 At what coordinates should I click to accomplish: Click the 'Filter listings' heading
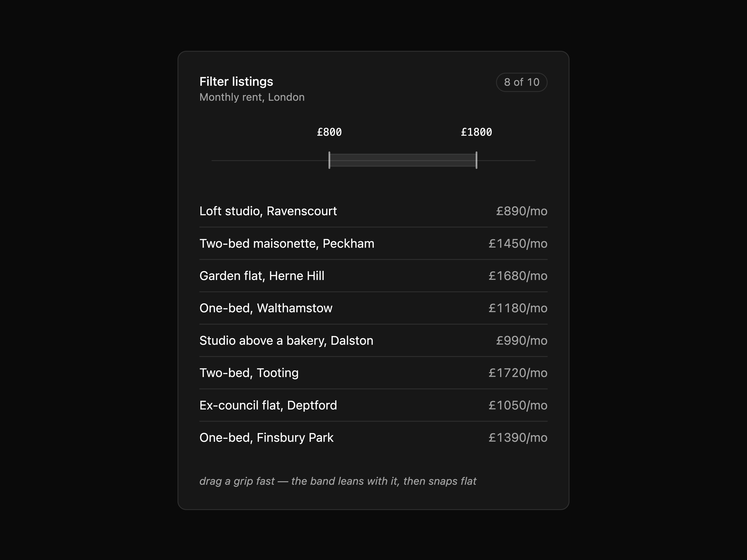tap(236, 82)
